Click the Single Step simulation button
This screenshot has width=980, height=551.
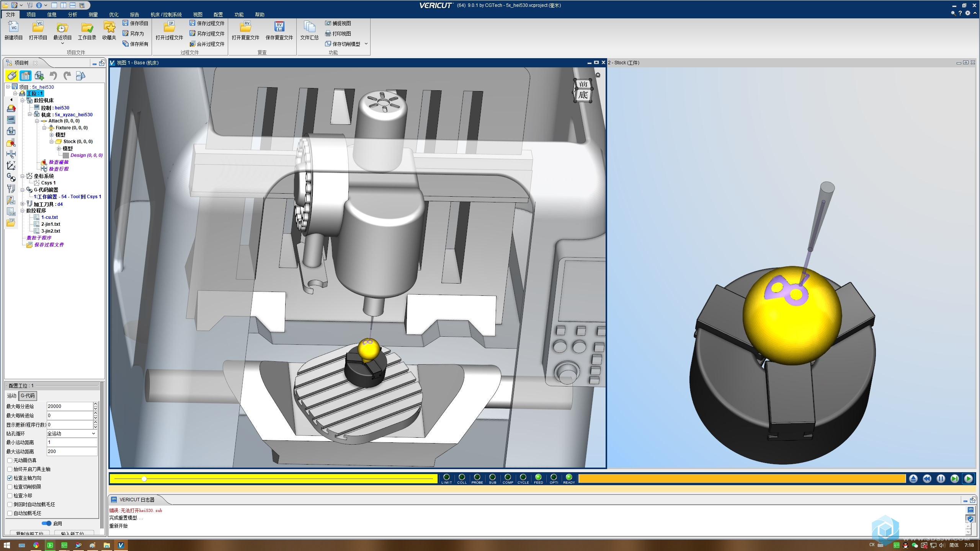[x=955, y=479]
